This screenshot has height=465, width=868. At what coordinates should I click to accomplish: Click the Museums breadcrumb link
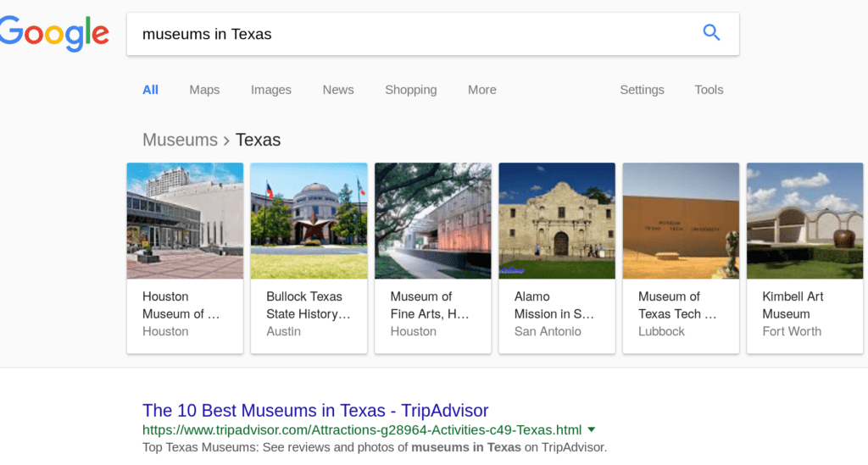pos(180,140)
